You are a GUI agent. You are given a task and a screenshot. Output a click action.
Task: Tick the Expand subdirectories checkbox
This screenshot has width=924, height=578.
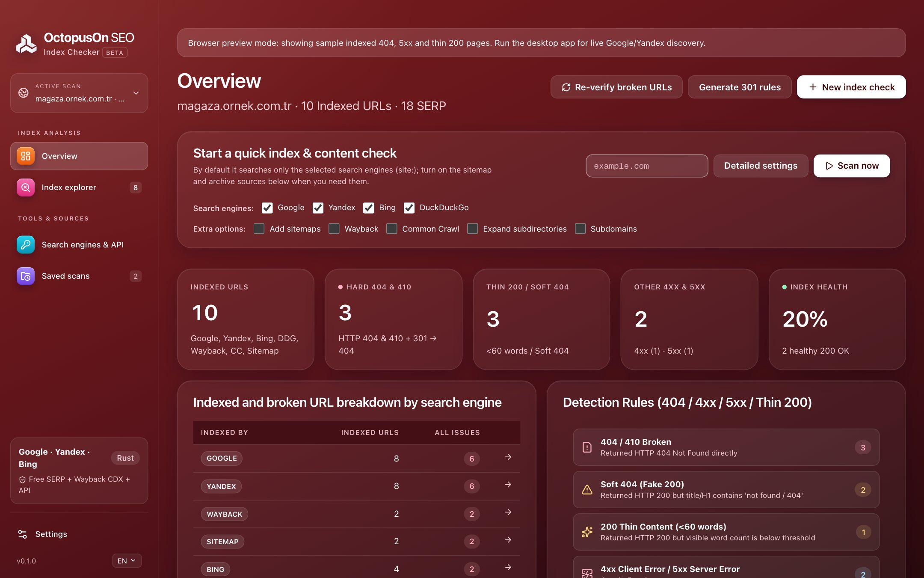click(473, 229)
